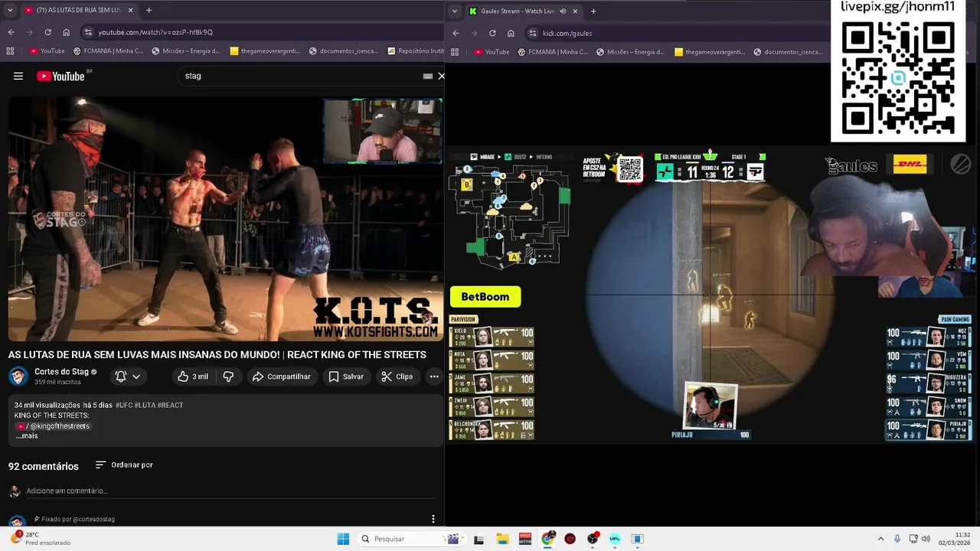Create a clip with the Clipe button
The height and width of the screenshot is (551, 980).
tap(397, 377)
